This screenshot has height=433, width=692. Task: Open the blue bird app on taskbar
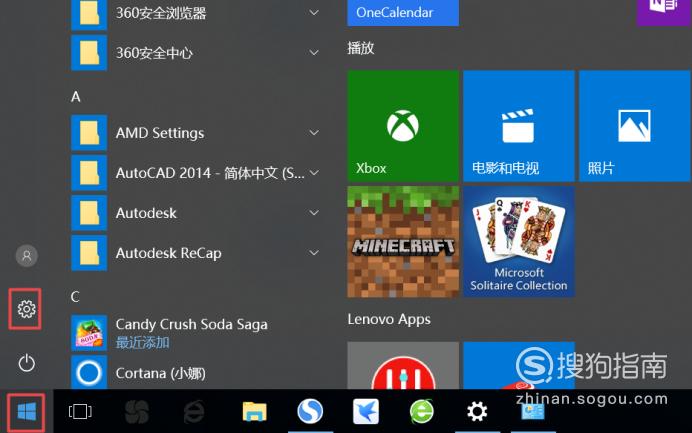(365, 411)
